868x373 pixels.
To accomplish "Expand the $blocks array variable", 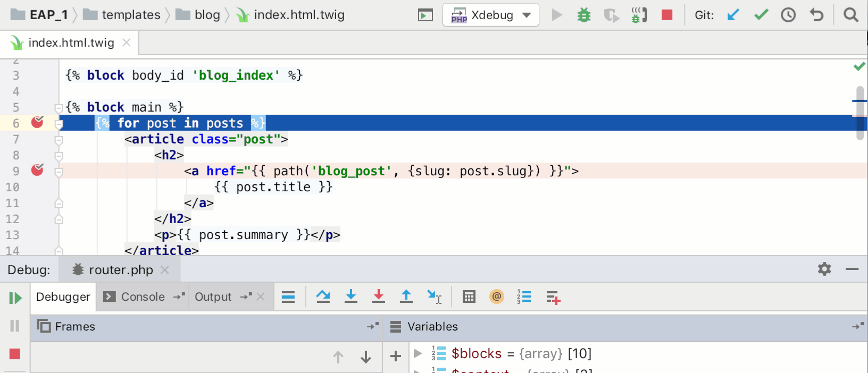I will 418,353.
